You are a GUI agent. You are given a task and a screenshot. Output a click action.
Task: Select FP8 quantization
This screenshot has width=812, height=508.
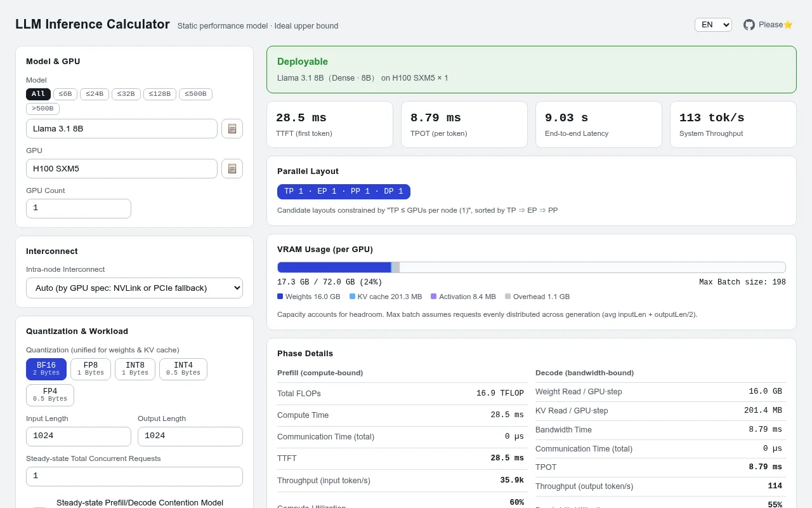click(91, 369)
